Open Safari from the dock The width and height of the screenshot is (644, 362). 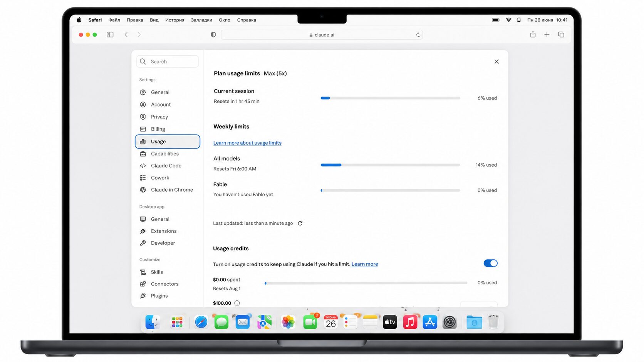[201, 322]
